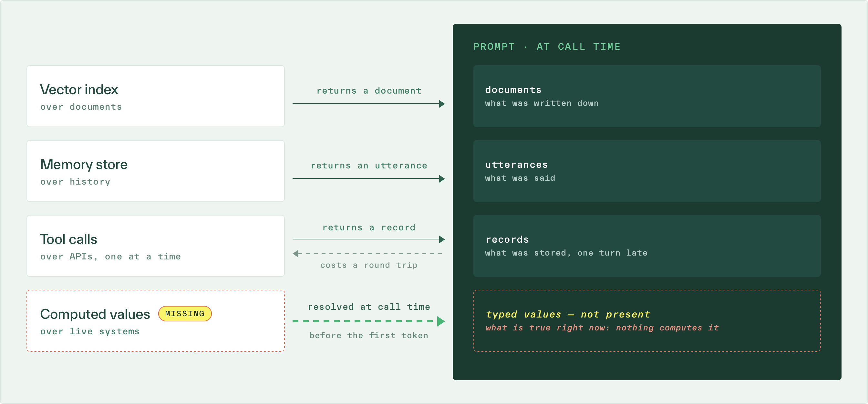Select the Tool calls card
Viewport: 868px width, 404px height.
point(156,246)
